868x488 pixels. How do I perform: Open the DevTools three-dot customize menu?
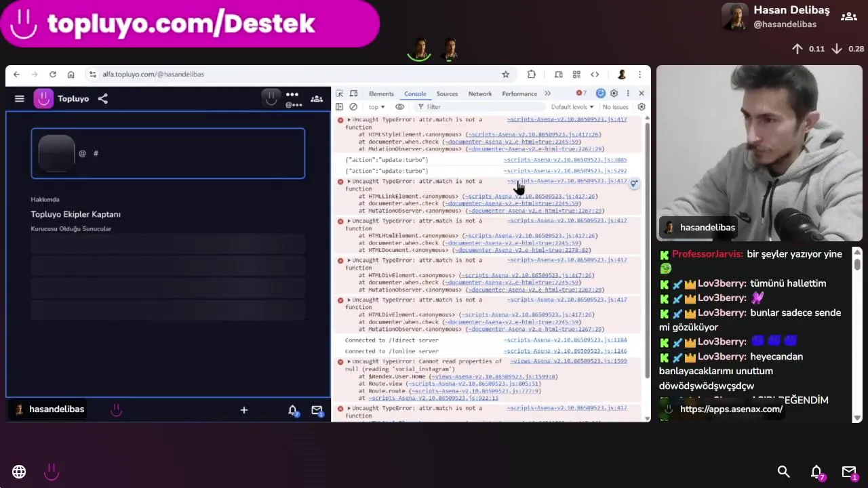(628, 94)
